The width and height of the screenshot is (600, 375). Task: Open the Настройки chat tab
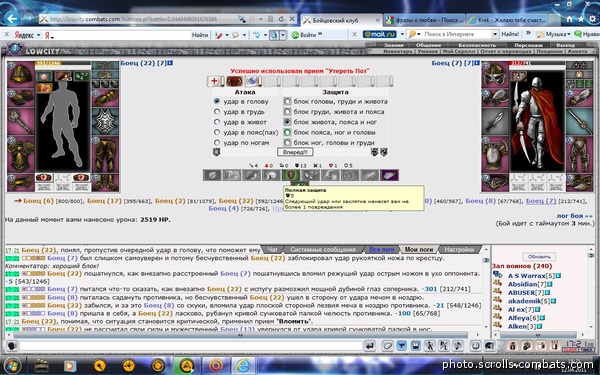(459, 249)
